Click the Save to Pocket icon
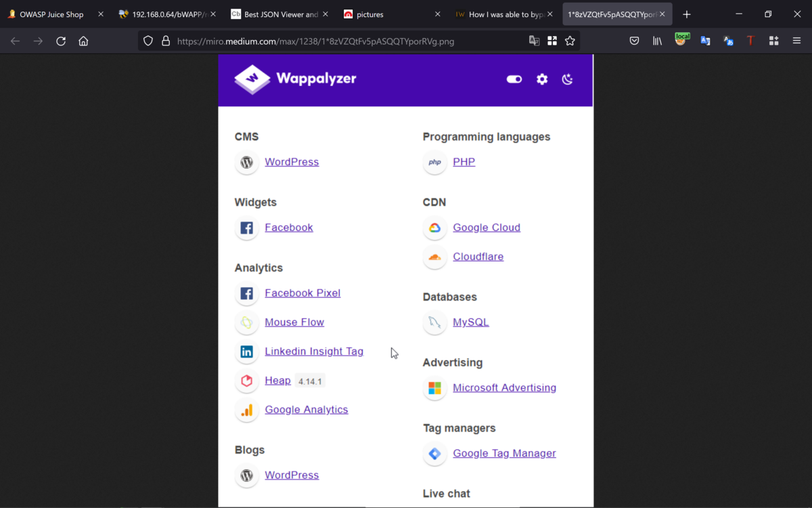The width and height of the screenshot is (812, 508). [634, 41]
